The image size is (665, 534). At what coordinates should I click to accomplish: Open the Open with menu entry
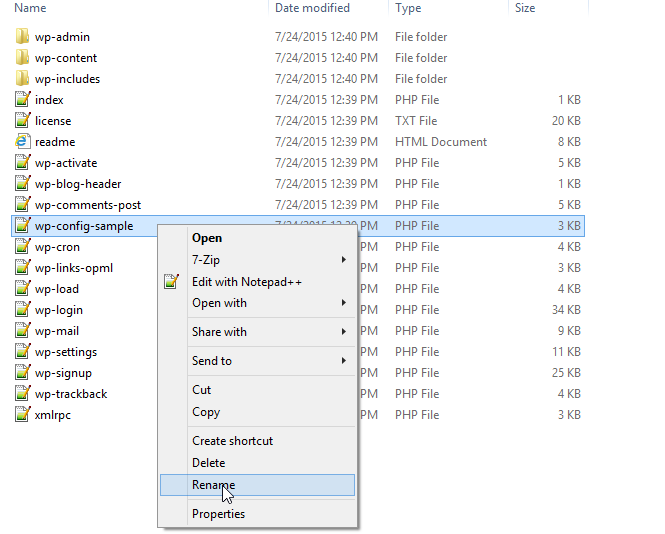pos(257,303)
